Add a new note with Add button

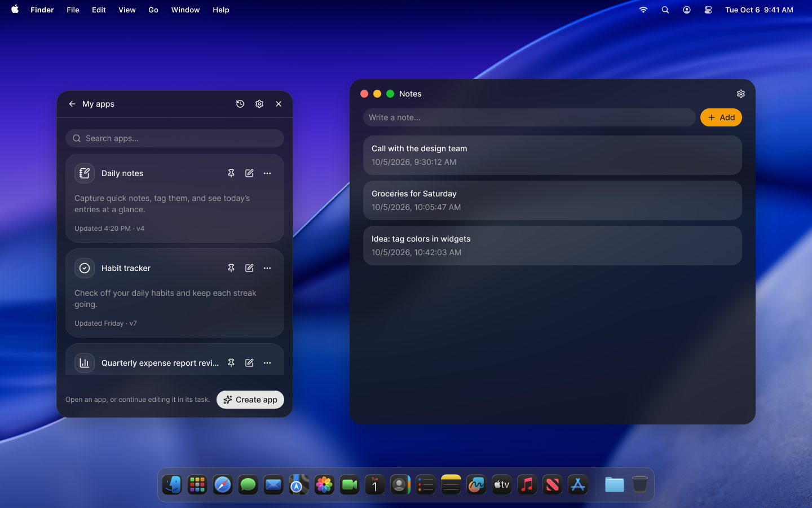click(x=721, y=117)
